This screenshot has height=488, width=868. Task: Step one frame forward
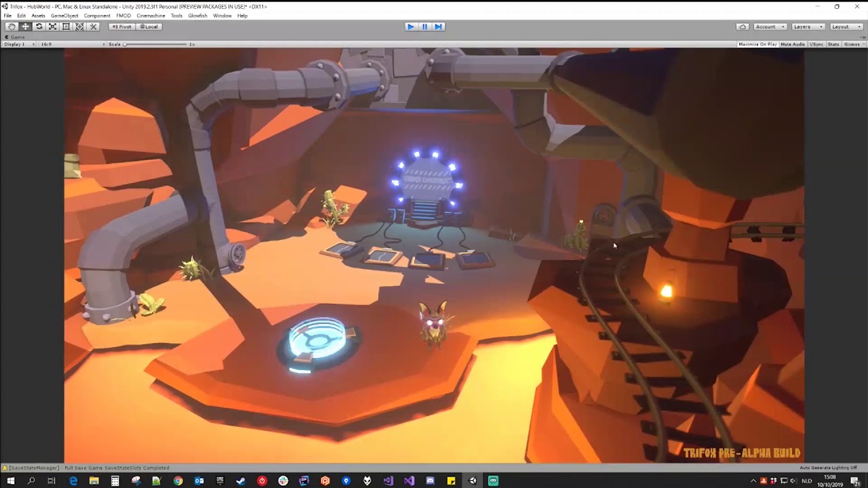[x=438, y=26]
